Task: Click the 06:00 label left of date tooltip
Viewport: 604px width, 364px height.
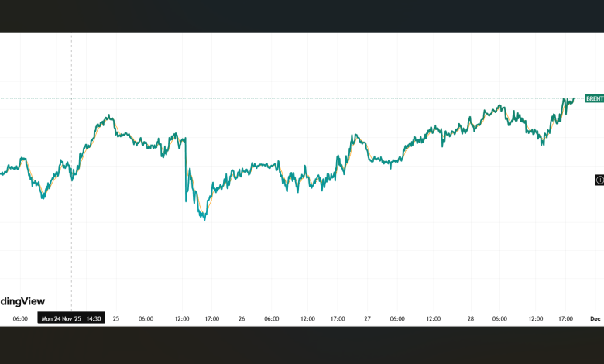Action: pos(20,318)
